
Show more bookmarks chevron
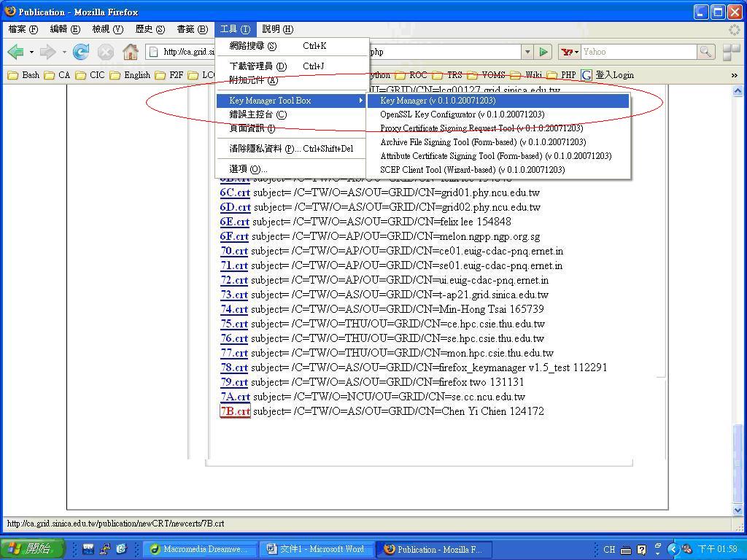coord(734,75)
